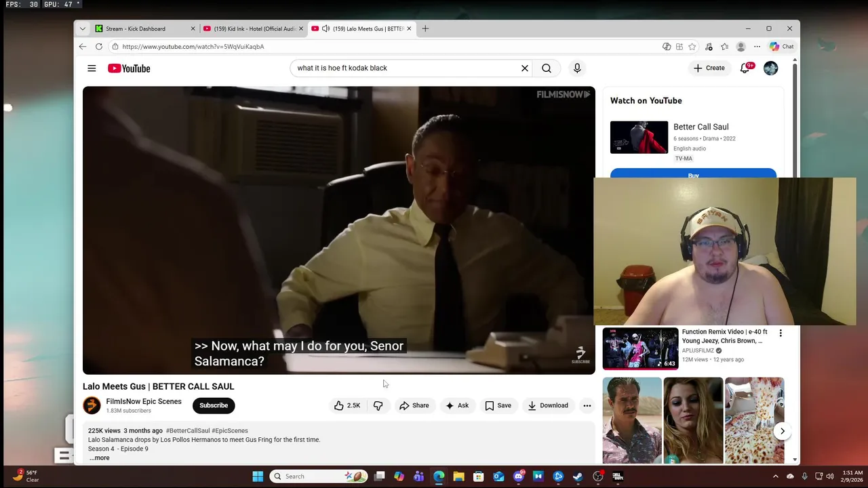Like the video with 2.5K thumbs up
868x488 pixels.
347,405
